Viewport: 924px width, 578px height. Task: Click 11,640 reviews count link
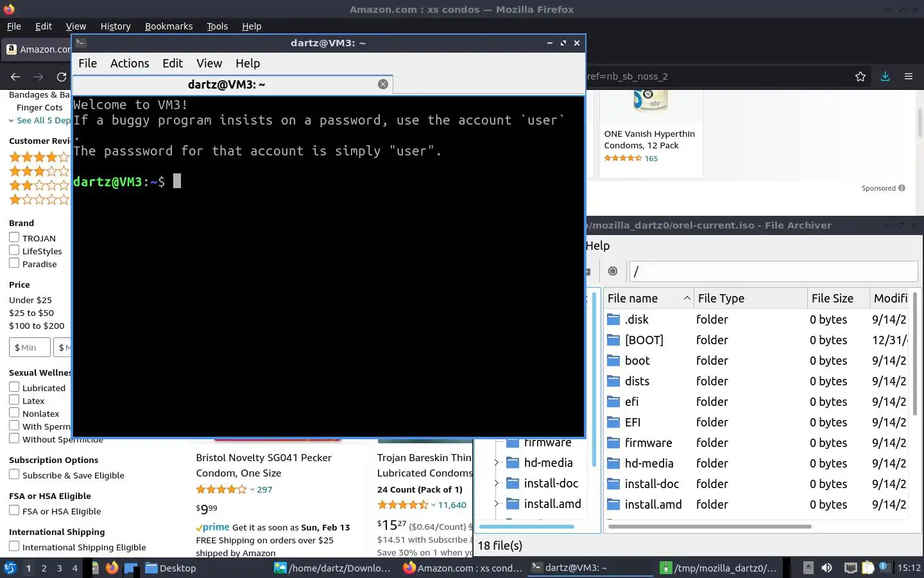[452, 505]
